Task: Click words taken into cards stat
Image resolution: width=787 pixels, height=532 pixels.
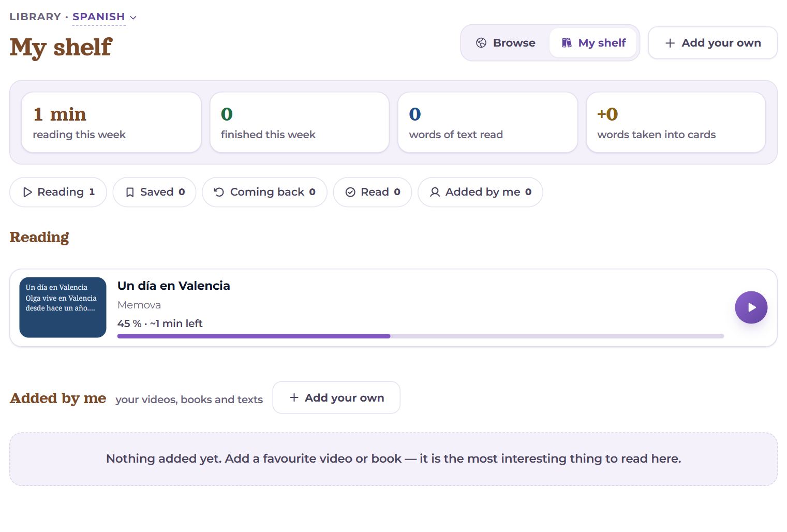Action: 676,122
